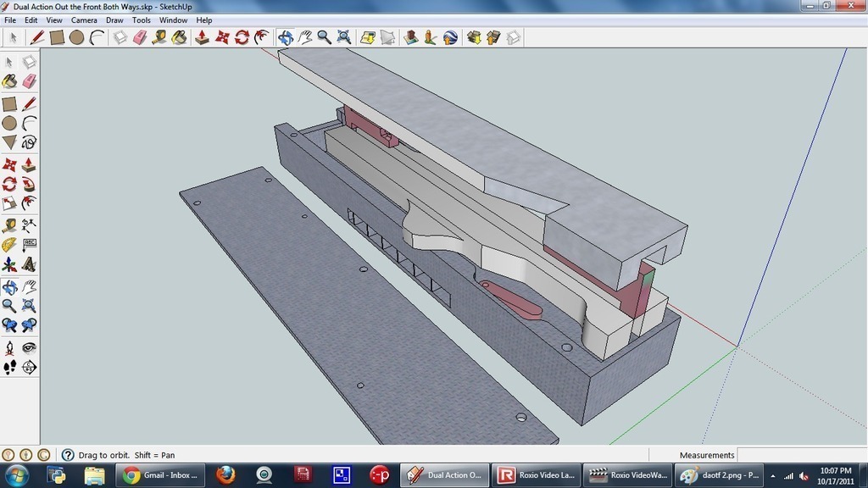Choose the Protractor tool
The height and width of the screenshot is (488, 868).
click(x=9, y=245)
